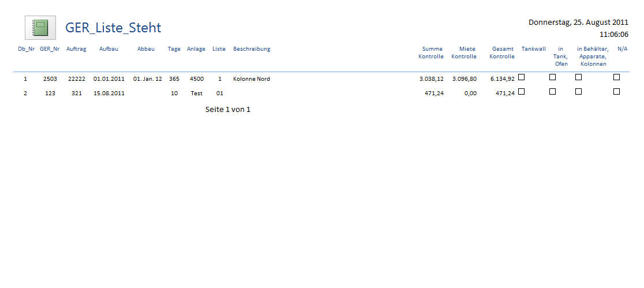644x288 pixels.
Task: Tick the 'in Tank, Ofen' checkbox in row 2
Action: coord(552,92)
